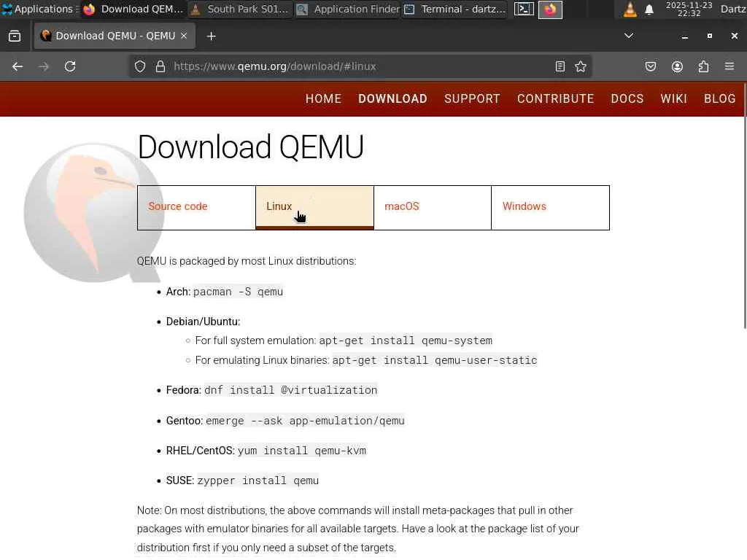
Task: Open the BLOG nav link
Action: point(719,98)
